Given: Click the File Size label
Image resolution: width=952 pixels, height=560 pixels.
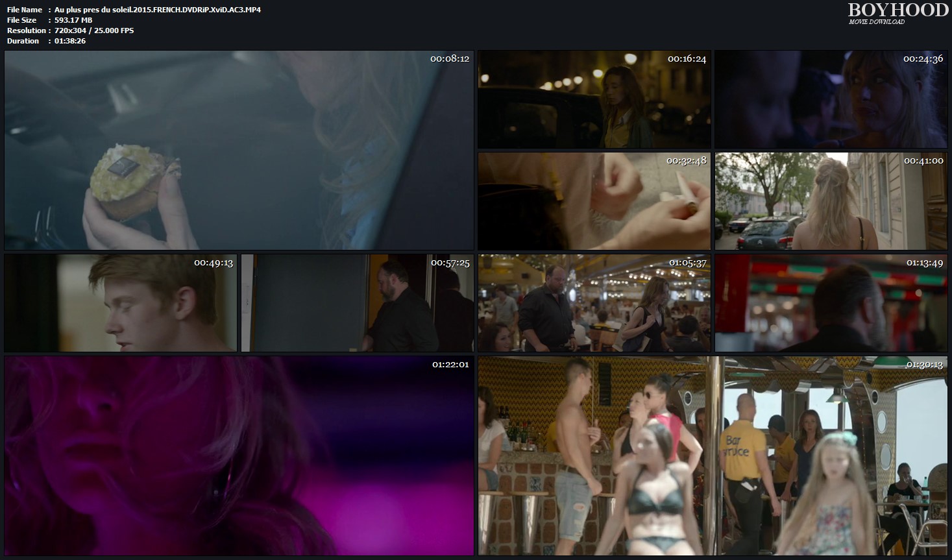Looking at the screenshot, I should coord(22,20).
